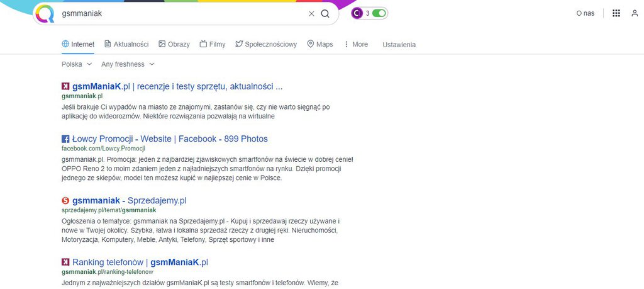Screen dimensions: 644x289
Task: Click Facebook favicon beside Łowcy Promocji result
Action: tap(65, 139)
